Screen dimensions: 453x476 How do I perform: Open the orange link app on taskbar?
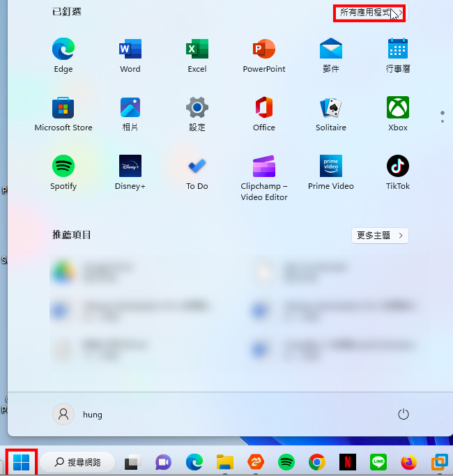click(x=256, y=462)
